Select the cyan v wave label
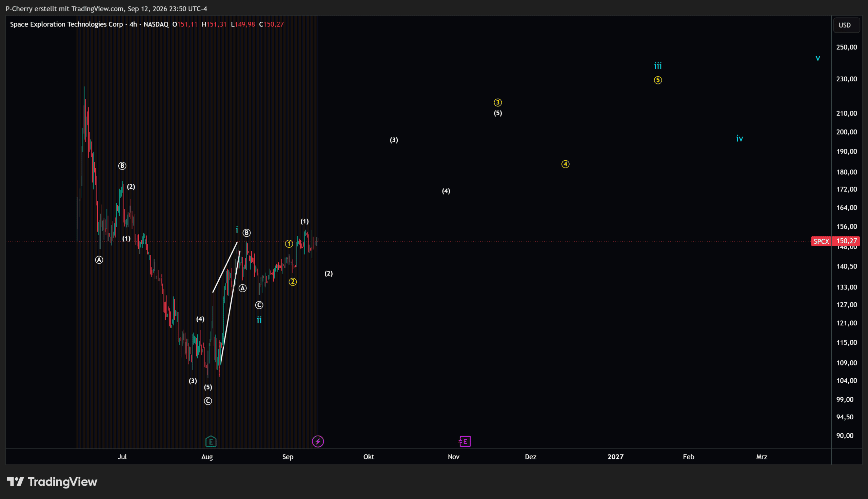868x499 pixels. coord(817,58)
